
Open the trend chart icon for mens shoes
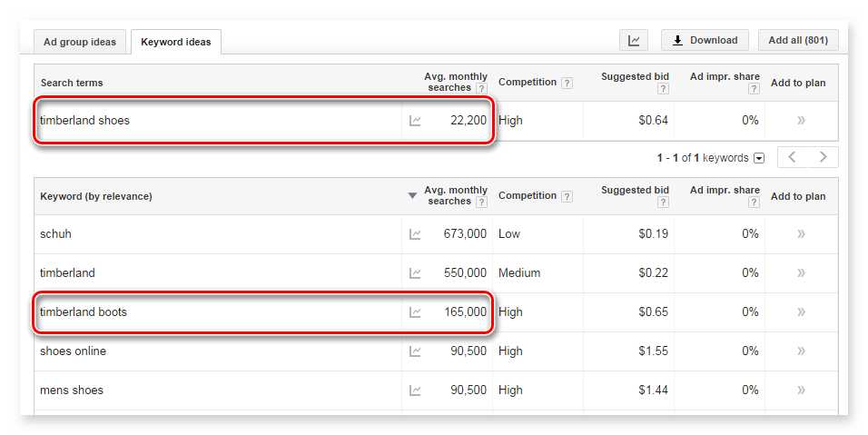[x=415, y=391]
